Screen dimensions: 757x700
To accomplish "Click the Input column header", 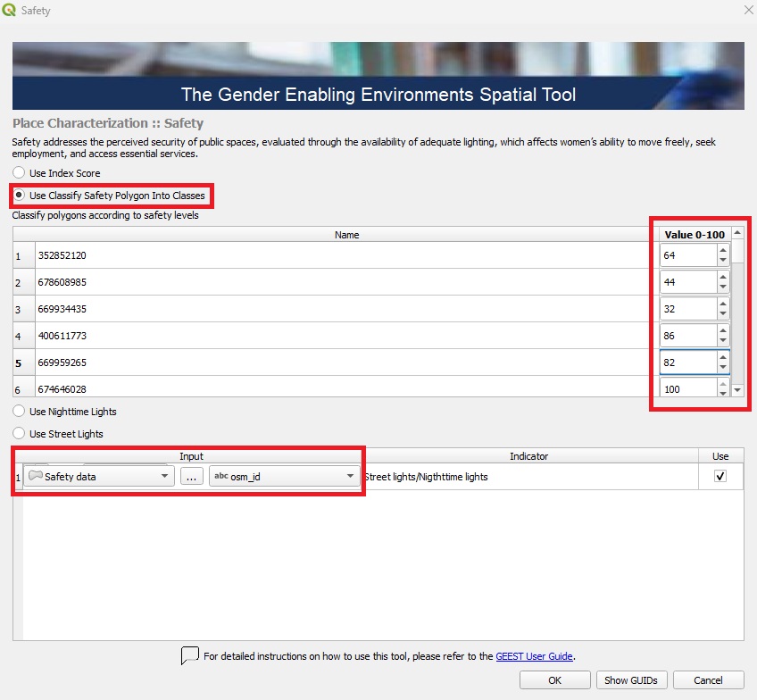I will click(x=191, y=455).
